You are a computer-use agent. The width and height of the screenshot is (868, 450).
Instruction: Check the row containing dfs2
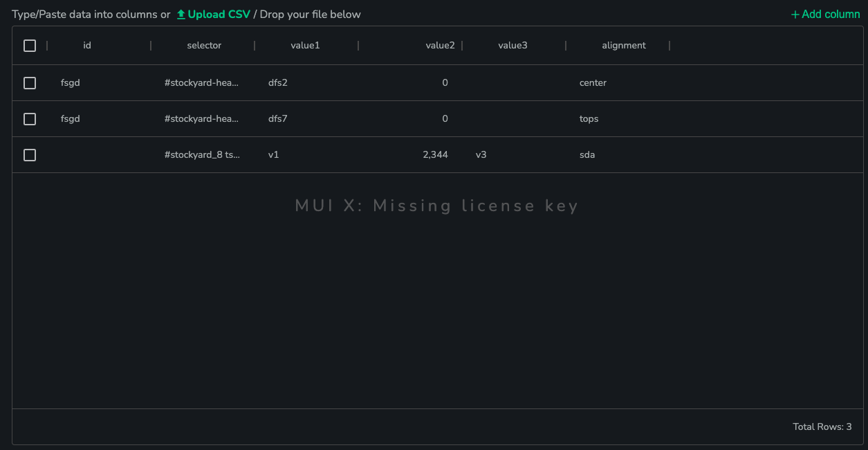click(30, 83)
